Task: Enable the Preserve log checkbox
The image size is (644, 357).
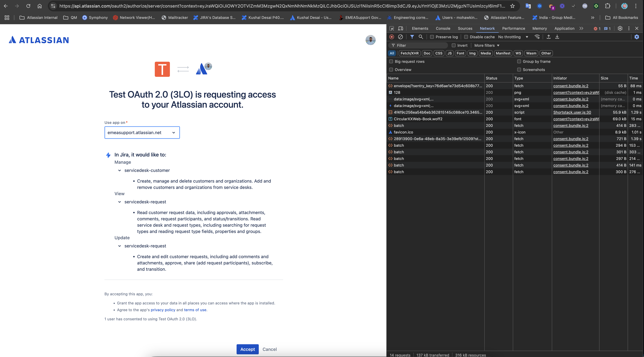Action: (x=432, y=37)
